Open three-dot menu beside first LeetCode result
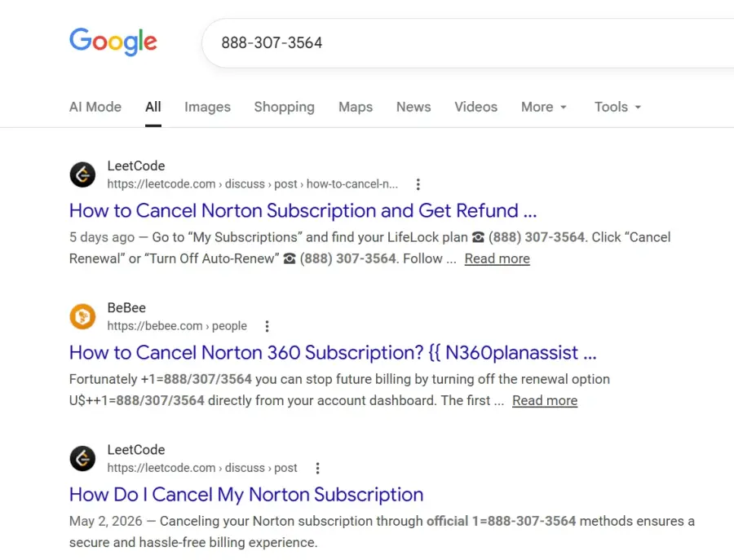Screen dimensions: 734x560 [x=418, y=184]
